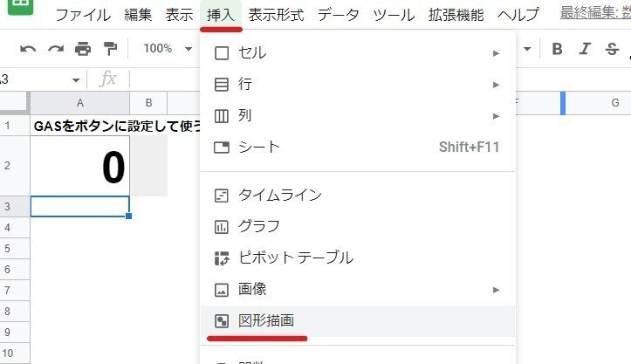Open the ファイル menu

click(x=83, y=16)
